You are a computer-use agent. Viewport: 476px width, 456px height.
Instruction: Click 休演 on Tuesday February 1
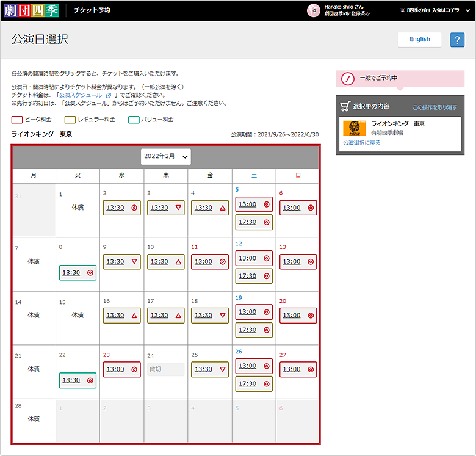pos(78,208)
